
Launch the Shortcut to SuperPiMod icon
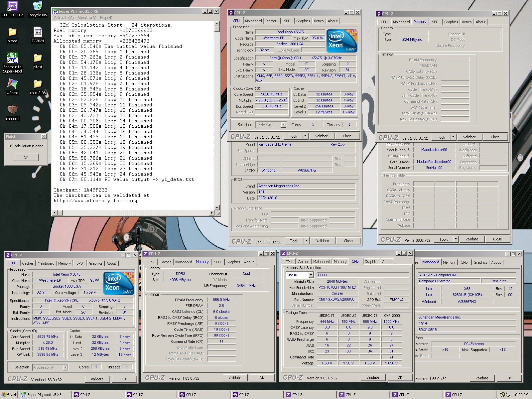(x=12, y=63)
